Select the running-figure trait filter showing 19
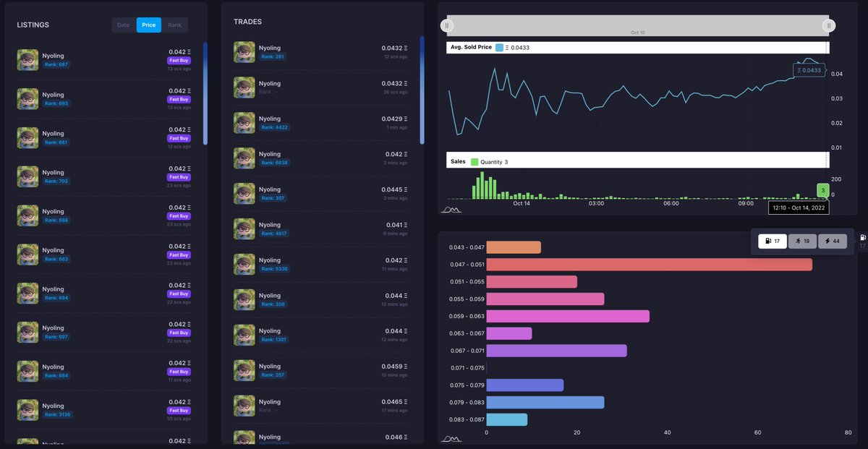This screenshot has height=449, width=868. (802, 241)
